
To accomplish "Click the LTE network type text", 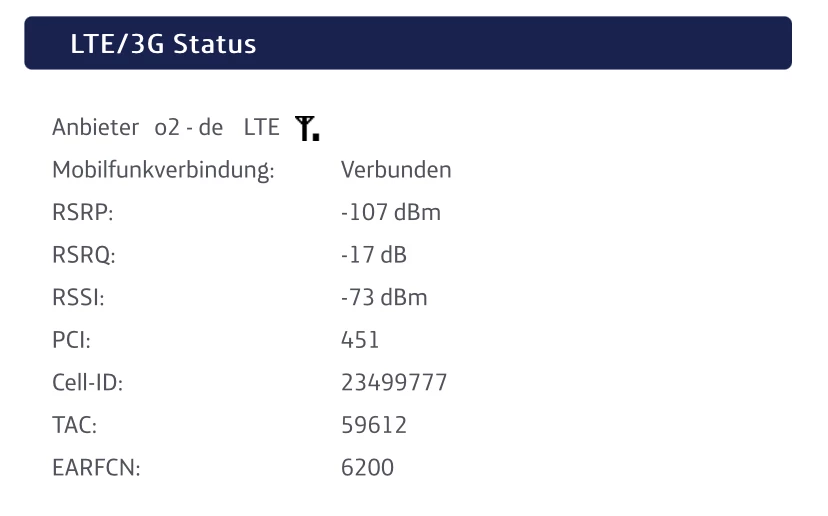I will pyautogui.click(x=262, y=128).
